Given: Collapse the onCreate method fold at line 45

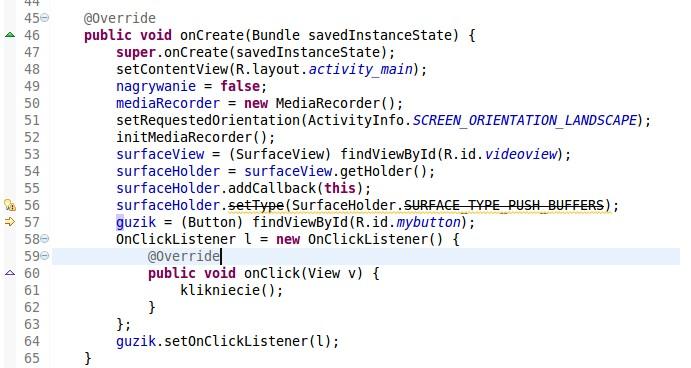Looking at the screenshot, I should [x=45, y=18].
